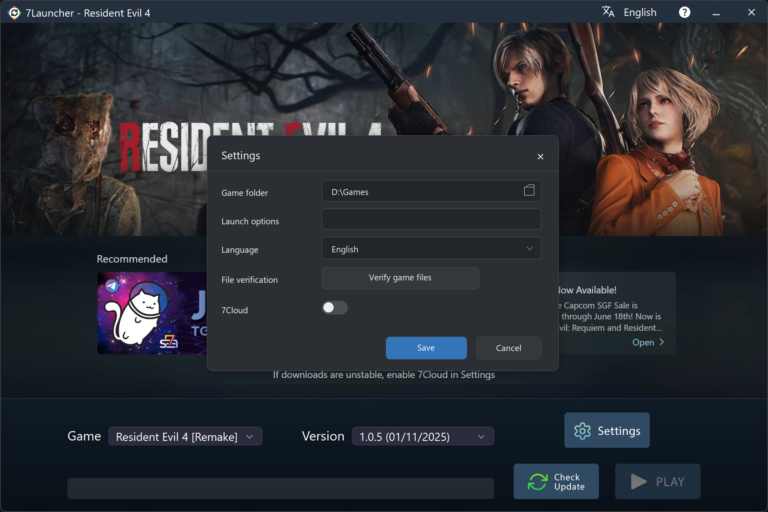Click Check Update button
Image resolution: width=768 pixels, height=512 pixels.
click(556, 482)
